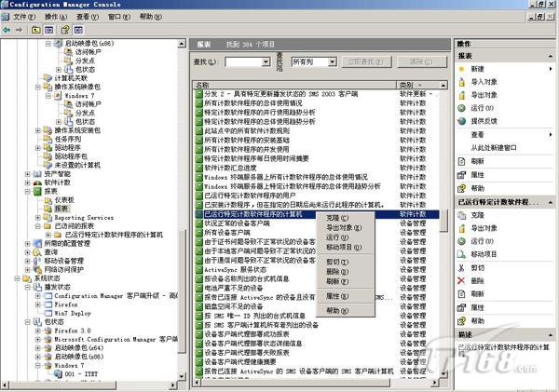This screenshot has width=559, height=392.
Task: Click 刷新 icon in the upper 报表 actions section
Action: [x=462, y=161]
